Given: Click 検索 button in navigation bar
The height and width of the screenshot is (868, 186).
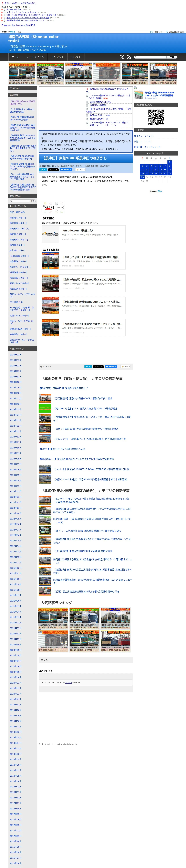Looking at the screenshot, I should [x=172, y=57].
